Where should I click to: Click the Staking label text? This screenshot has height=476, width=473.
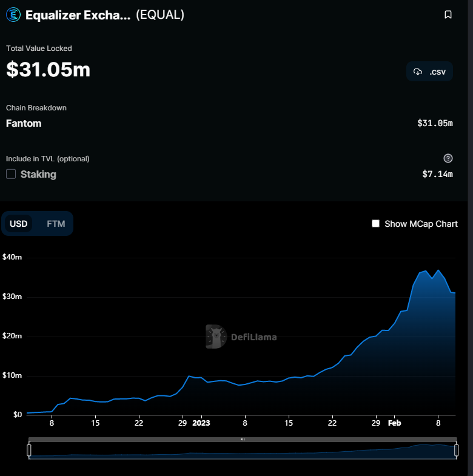(38, 174)
